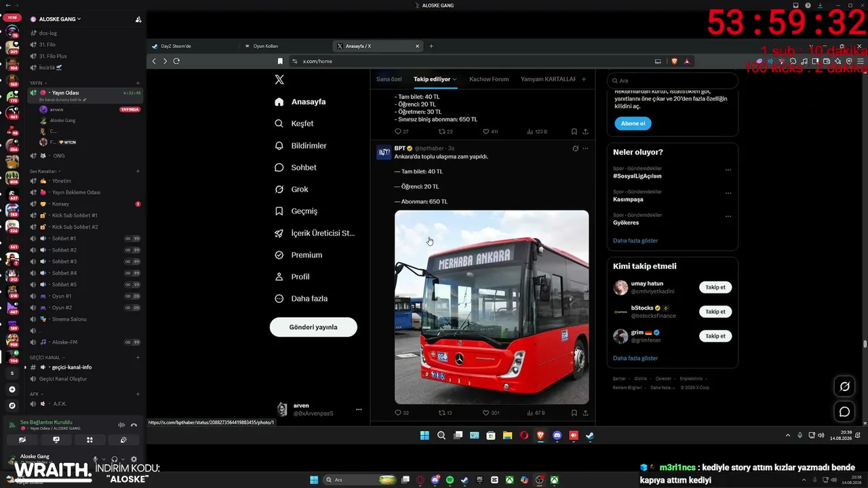Follow grim account
This screenshot has height=488, width=868.
(x=715, y=336)
